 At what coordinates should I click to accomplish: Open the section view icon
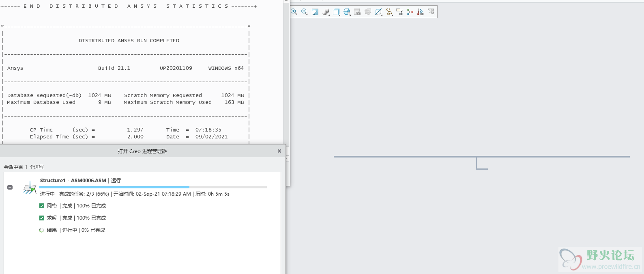378,12
